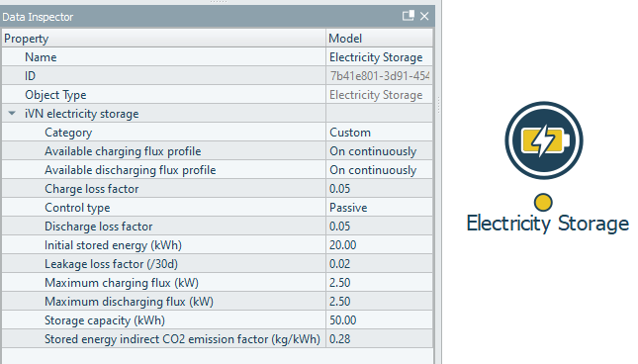Edit CO2 emission factor value 0.28

click(x=379, y=339)
